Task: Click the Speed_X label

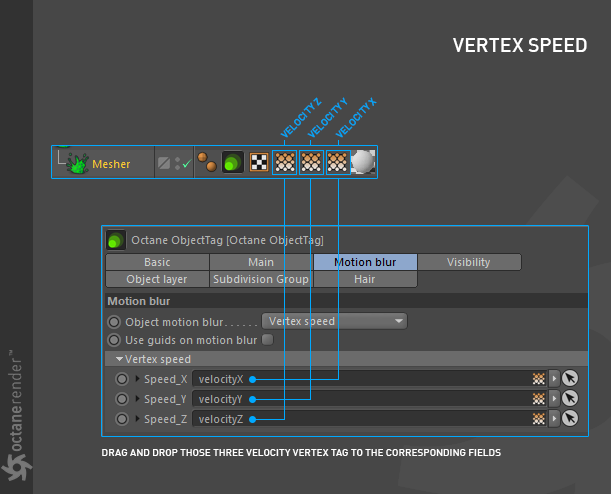Action: (166, 379)
